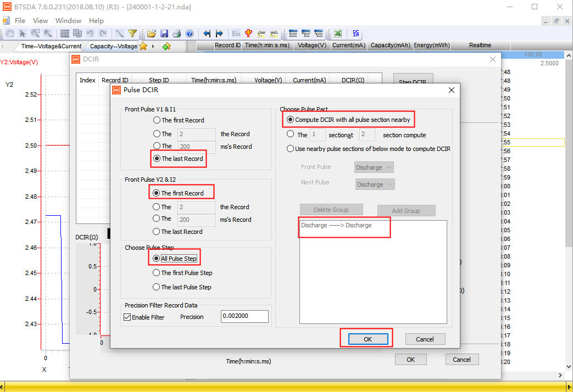Image resolution: width=573 pixels, height=392 pixels.
Task: Click the Delete Group button
Action: click(331, 210)
